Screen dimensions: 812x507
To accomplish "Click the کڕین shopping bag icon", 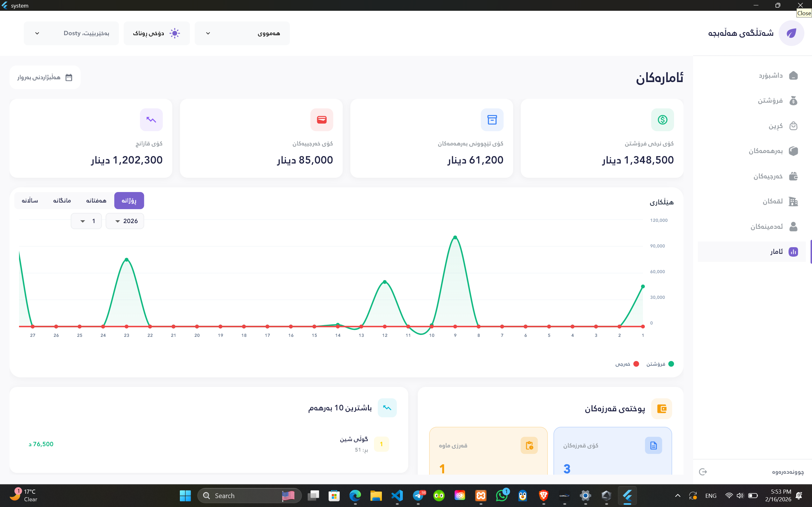I will point(793,126).
